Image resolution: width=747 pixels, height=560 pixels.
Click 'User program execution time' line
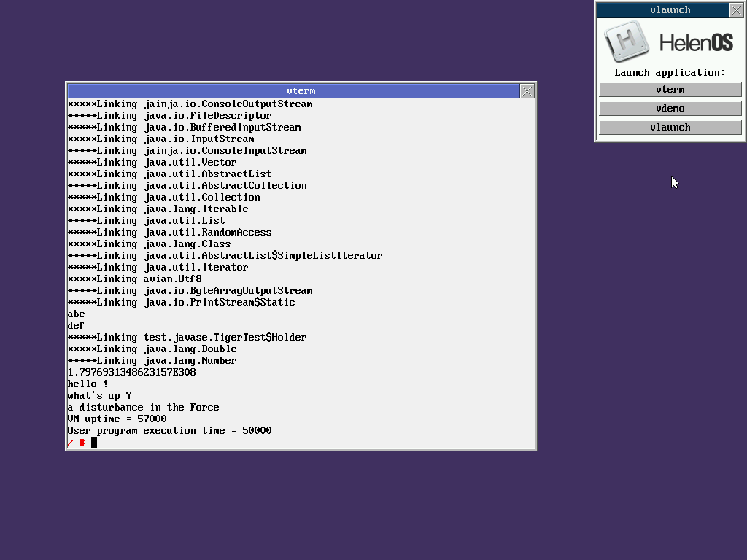click(169, 431)
